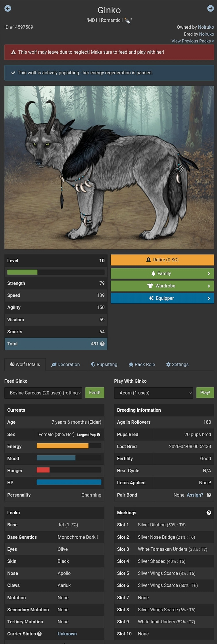Viewport: 217px width, 644px height.
Task: Open the Play item dropdown
Action: pyautogui.click(x=153, y=393)
